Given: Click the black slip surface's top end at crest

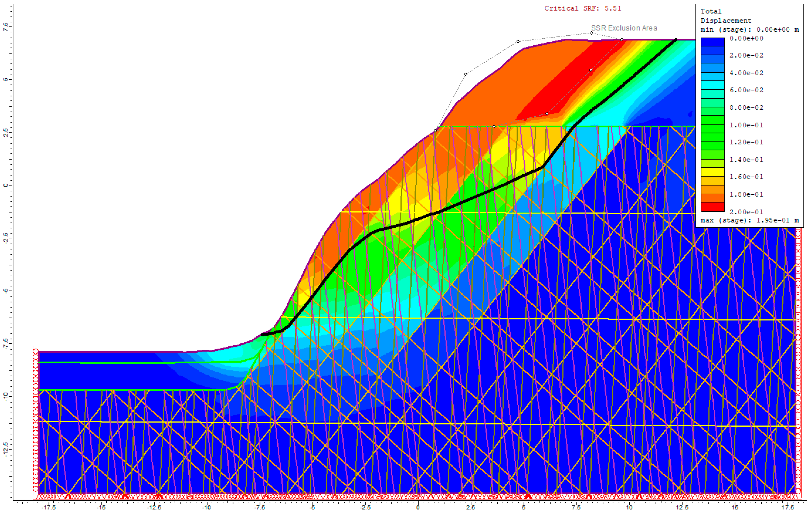Looking at the screenshot, I should tap(675, 40).
